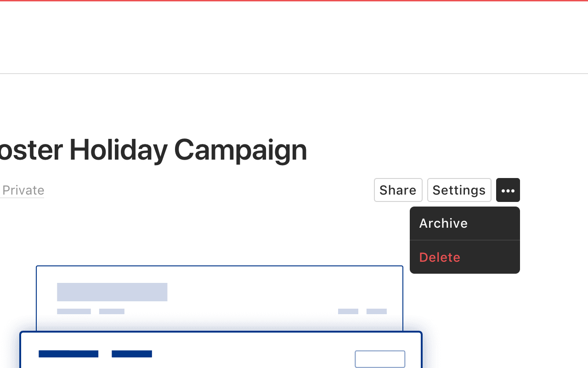Click the large gray title placeholder block
The height and width of the screenshot is (368, 588).
112,292
